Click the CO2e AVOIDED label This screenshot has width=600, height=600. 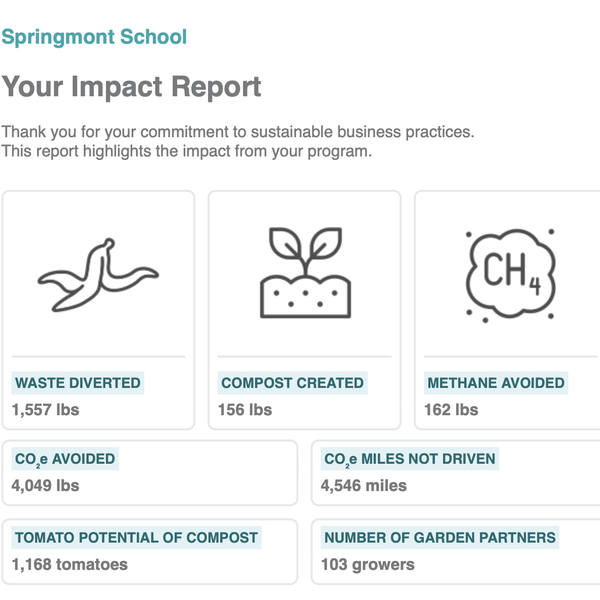[65, 460]
